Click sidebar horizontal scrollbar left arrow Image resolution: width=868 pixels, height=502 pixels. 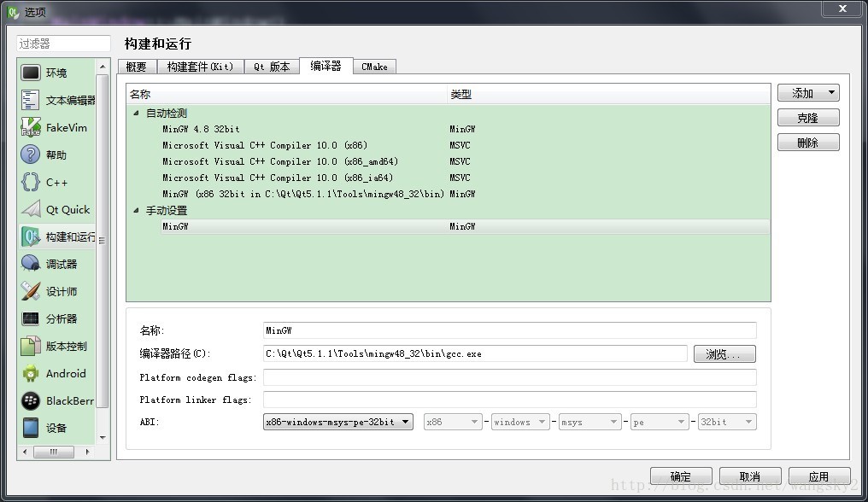tap(25, 452)
